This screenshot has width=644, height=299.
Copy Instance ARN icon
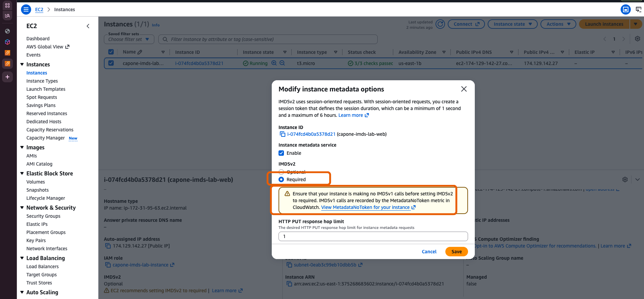pyautogui.click(x=289, y=284)
